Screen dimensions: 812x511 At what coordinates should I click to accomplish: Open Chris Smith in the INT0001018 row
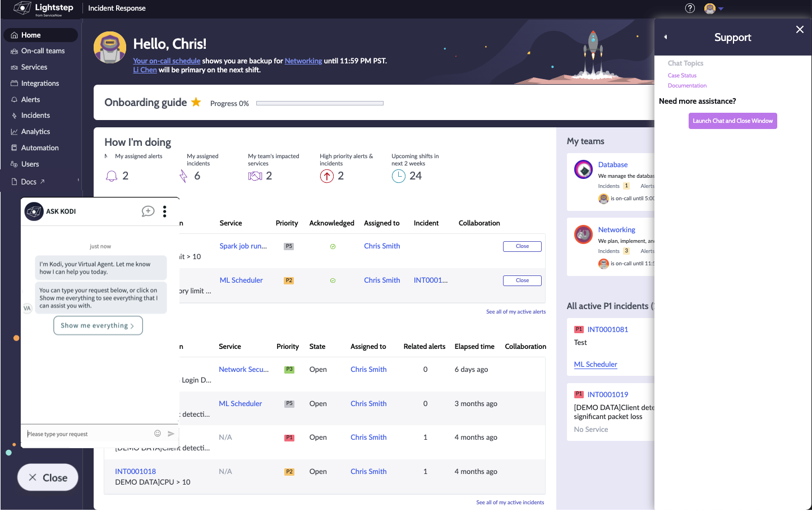368,472
